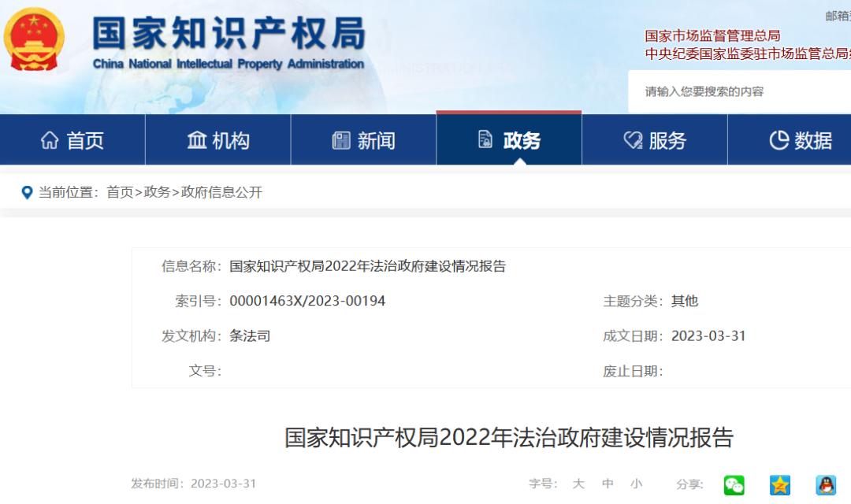This screenshot has width=851, height=504.
Task: Click 政务 in the breadcrumb path
Action: [157, 192]
